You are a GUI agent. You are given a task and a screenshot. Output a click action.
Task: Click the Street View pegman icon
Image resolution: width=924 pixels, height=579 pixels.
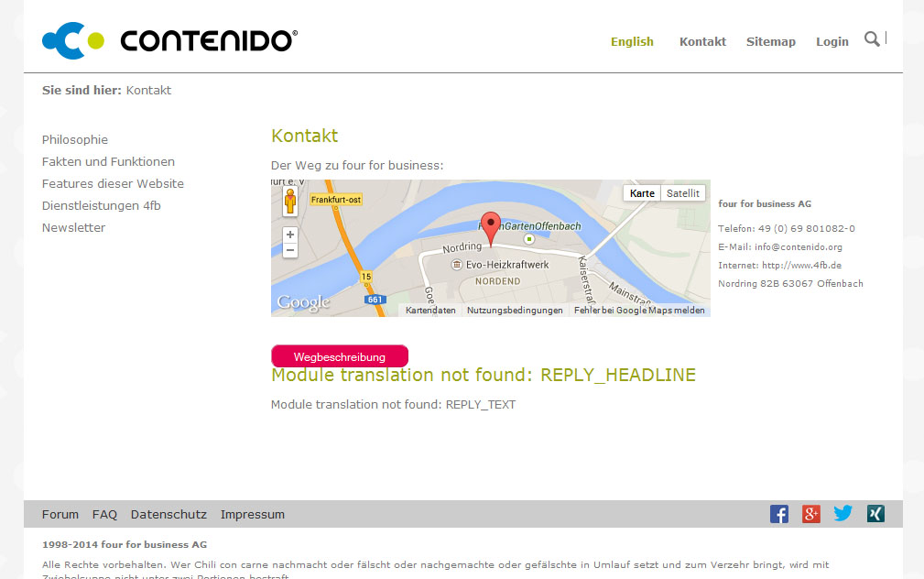coord(290,202)
